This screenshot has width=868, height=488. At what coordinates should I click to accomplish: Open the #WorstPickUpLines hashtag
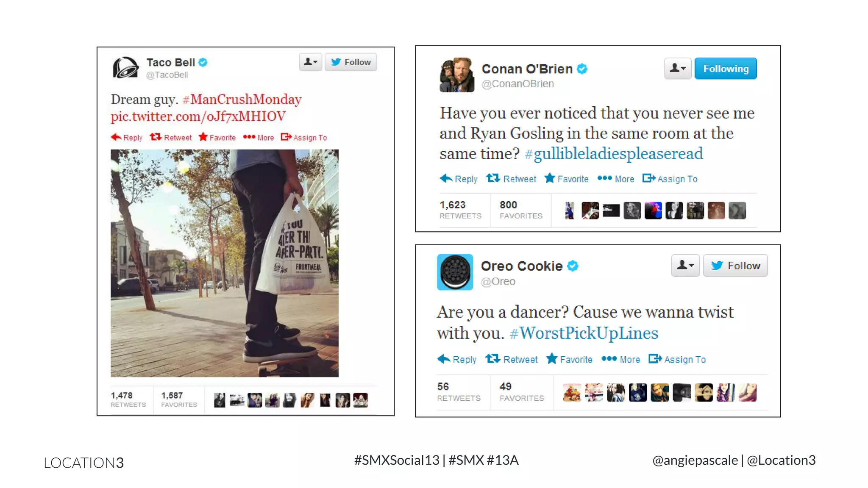pos(584,333)
